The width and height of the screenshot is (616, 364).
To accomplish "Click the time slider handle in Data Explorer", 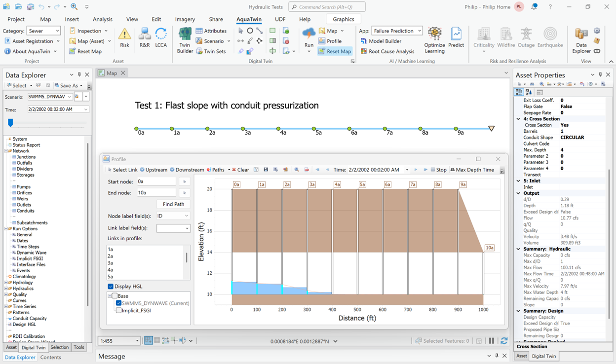I will pos(10,123).
